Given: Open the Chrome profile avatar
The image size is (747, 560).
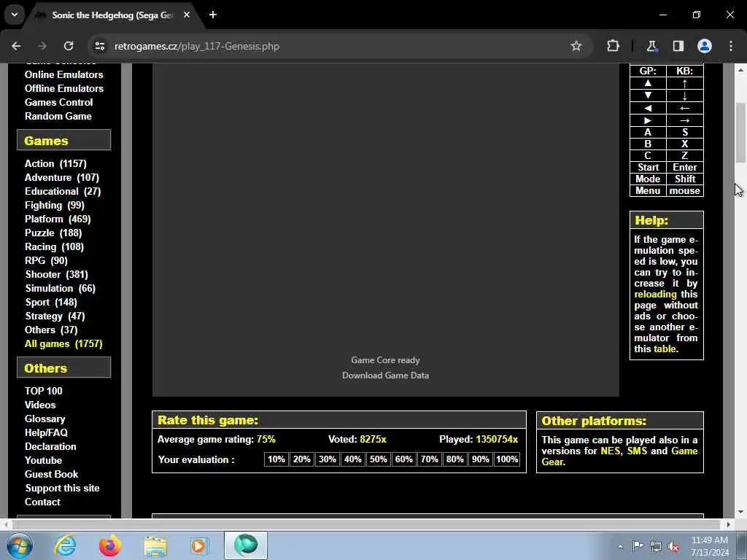Looking at the screenshot, I should (705, 46).
